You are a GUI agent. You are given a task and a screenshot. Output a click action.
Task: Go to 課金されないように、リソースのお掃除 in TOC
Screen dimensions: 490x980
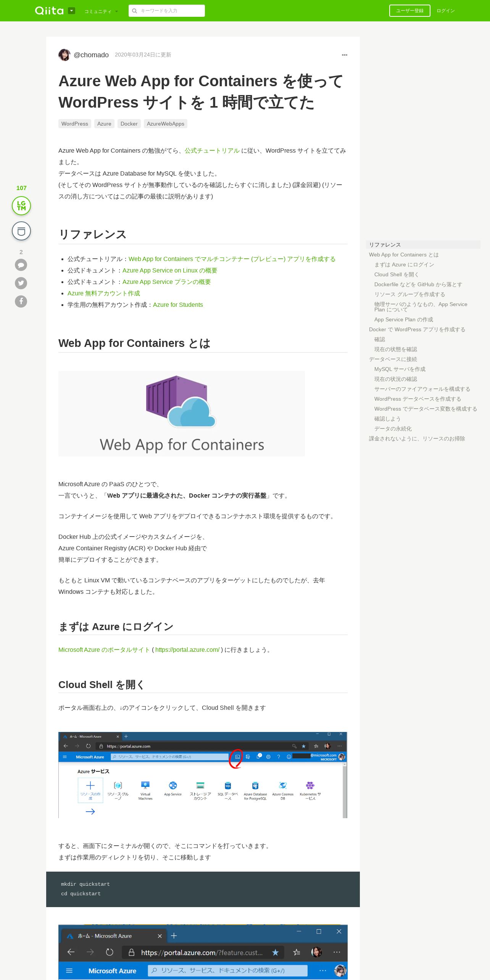(417, 438)
